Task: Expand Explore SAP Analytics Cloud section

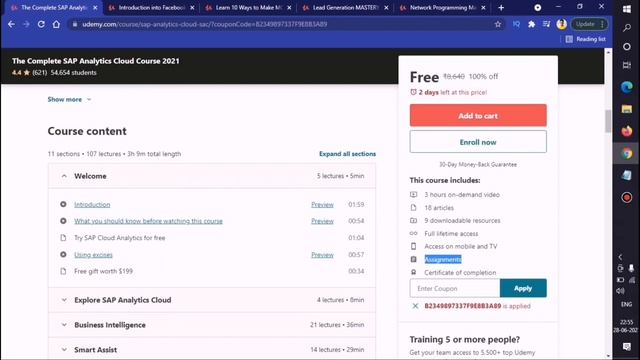Action: click(212, 300)
